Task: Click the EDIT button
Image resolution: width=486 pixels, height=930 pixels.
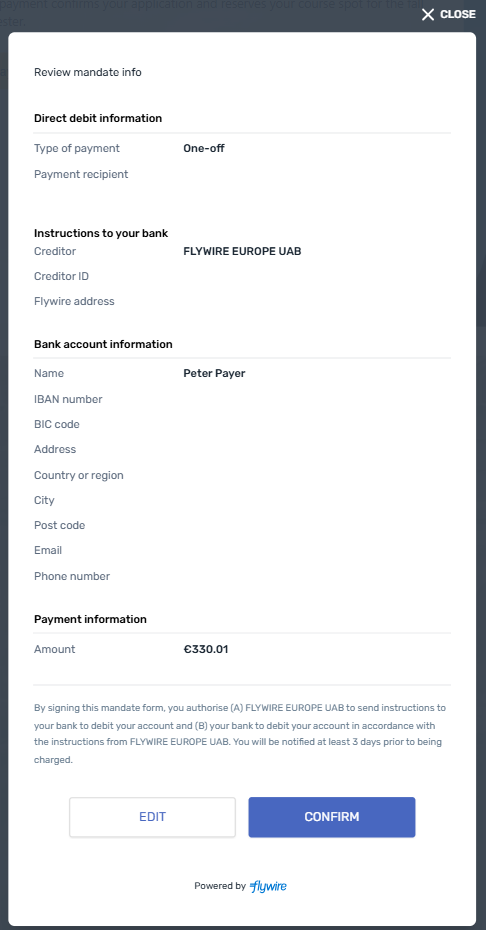Action: (x=153, y=817)
